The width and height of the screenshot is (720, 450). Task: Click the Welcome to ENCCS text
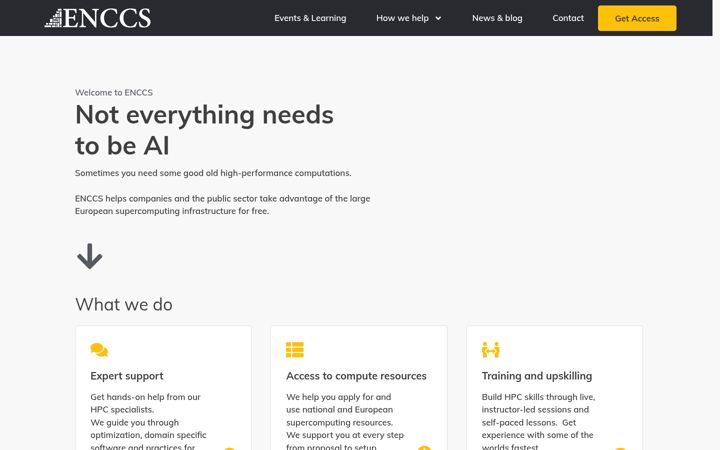(x=114, y=92)
